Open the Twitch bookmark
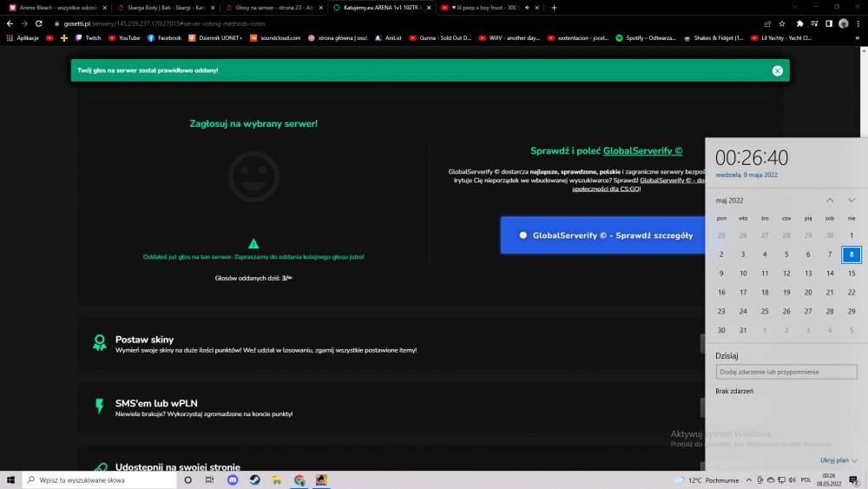Screen dimensions: 868x489 pyautogui.click(x=88, y=38)
